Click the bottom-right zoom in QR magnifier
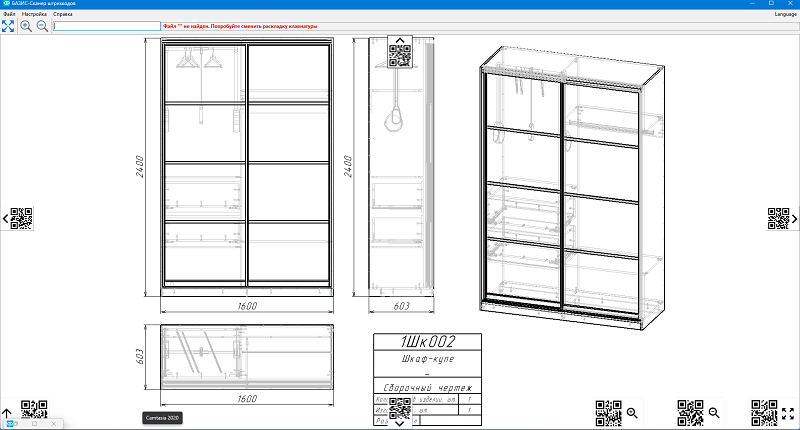 click(x=633, y=413)
